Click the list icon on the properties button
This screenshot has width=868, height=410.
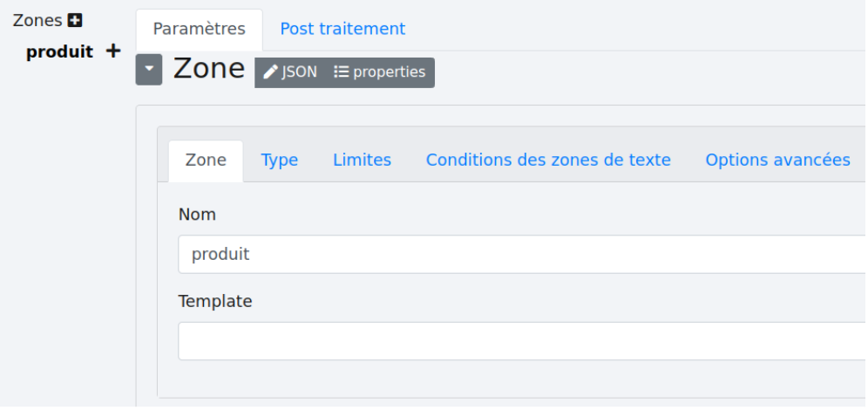(x=342, y=72)
